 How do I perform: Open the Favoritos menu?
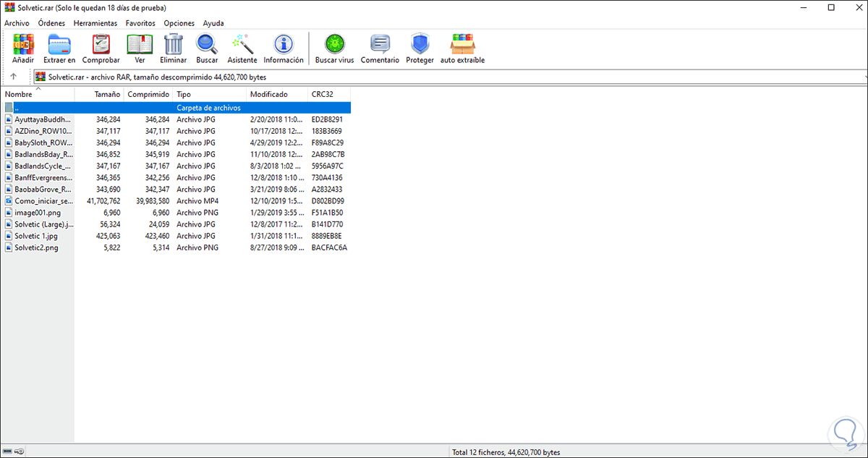[140, 23]
